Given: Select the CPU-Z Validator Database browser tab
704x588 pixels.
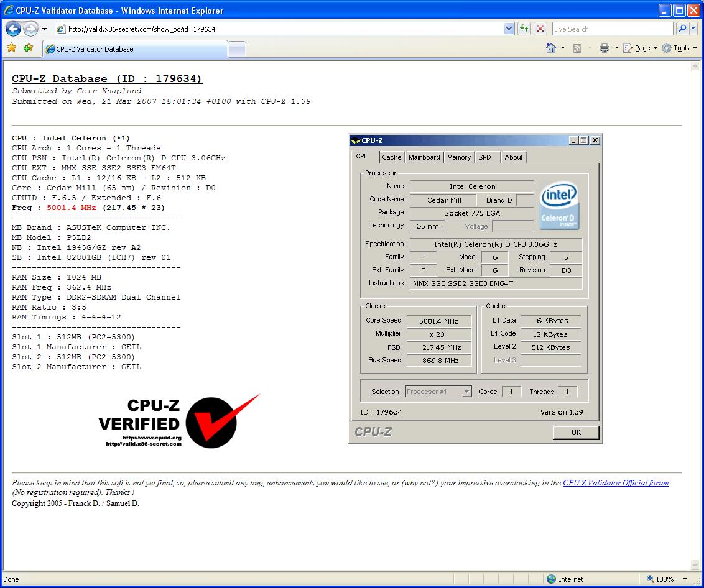Looking at the screenshot, I should tap(135, 49).
